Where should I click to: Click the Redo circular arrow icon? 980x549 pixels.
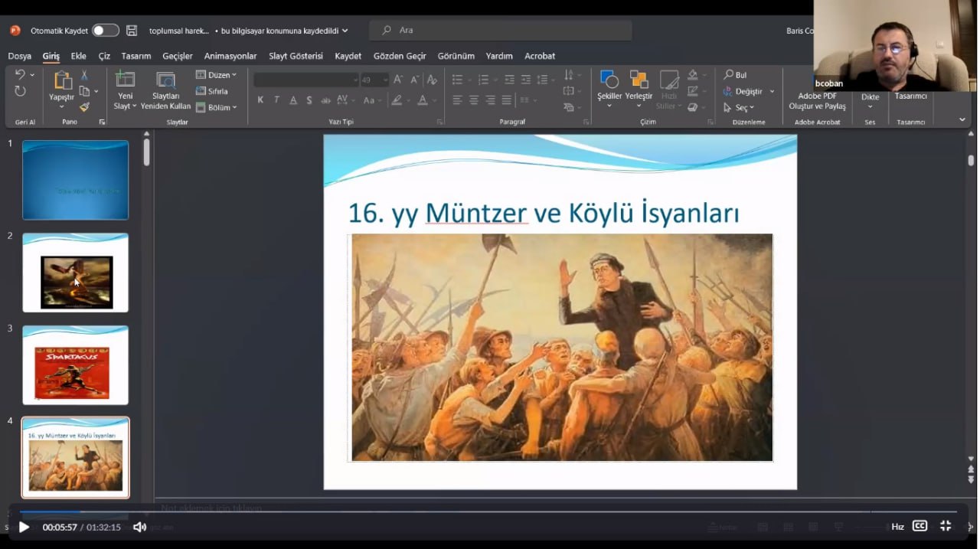coord(20,91)
